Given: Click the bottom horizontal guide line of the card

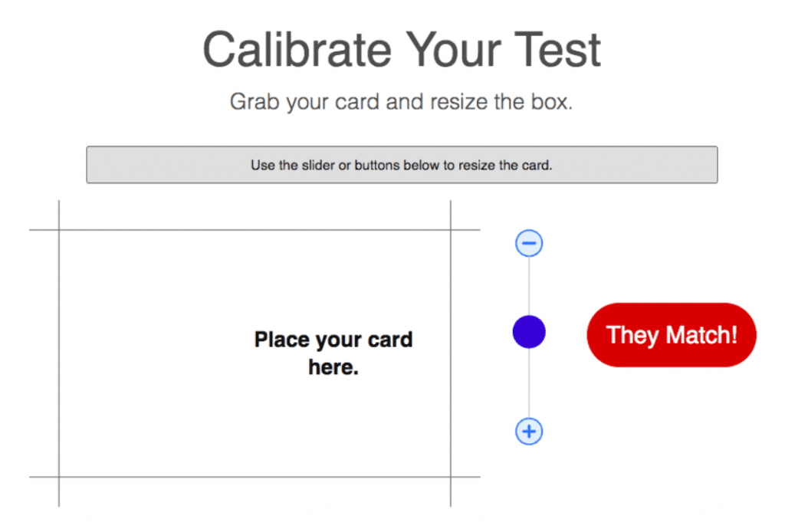Looking at the screenshot, I should 255,477.
